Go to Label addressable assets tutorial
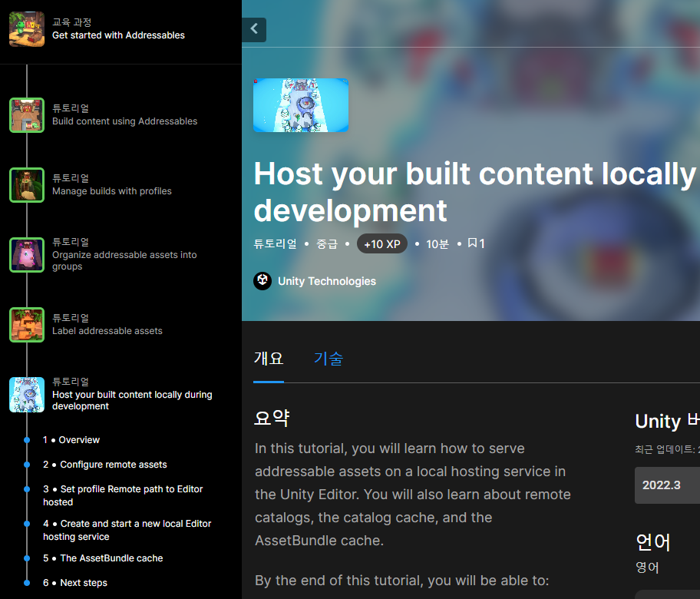Viewport: 700px width, 599px height. click(x=107, y=330)
